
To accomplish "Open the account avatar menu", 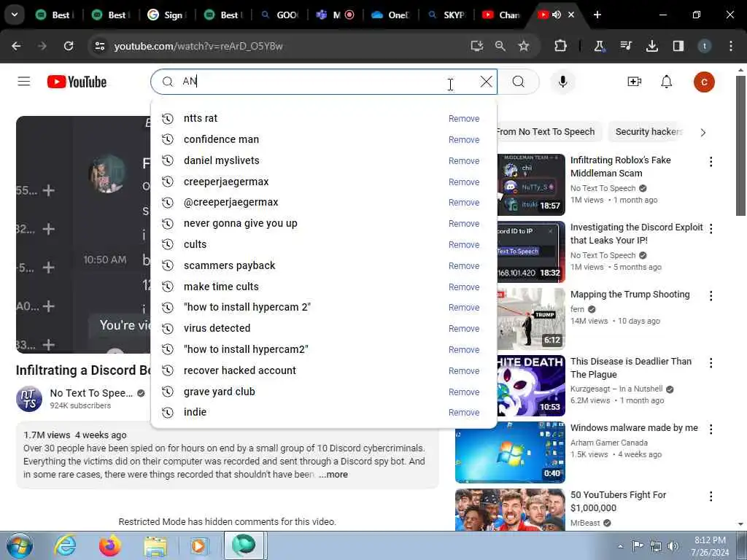I will pyautogui.click(x=704, y=82).
